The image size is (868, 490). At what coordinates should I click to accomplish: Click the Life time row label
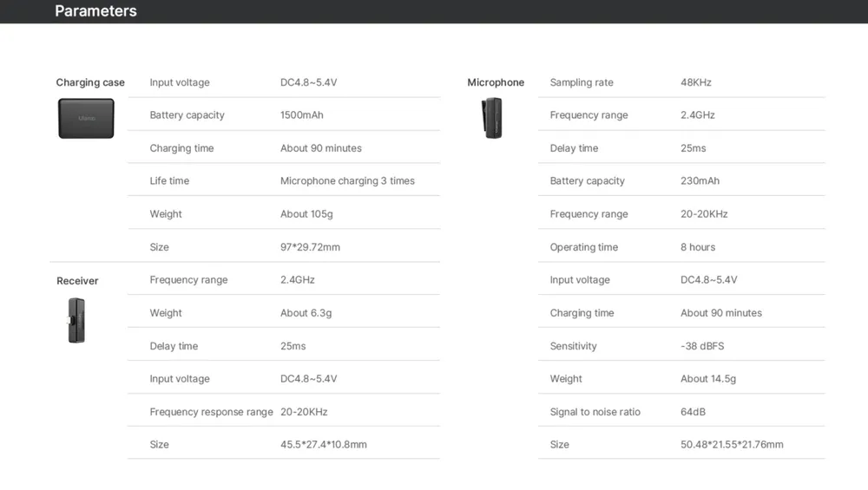coord(169,181)
